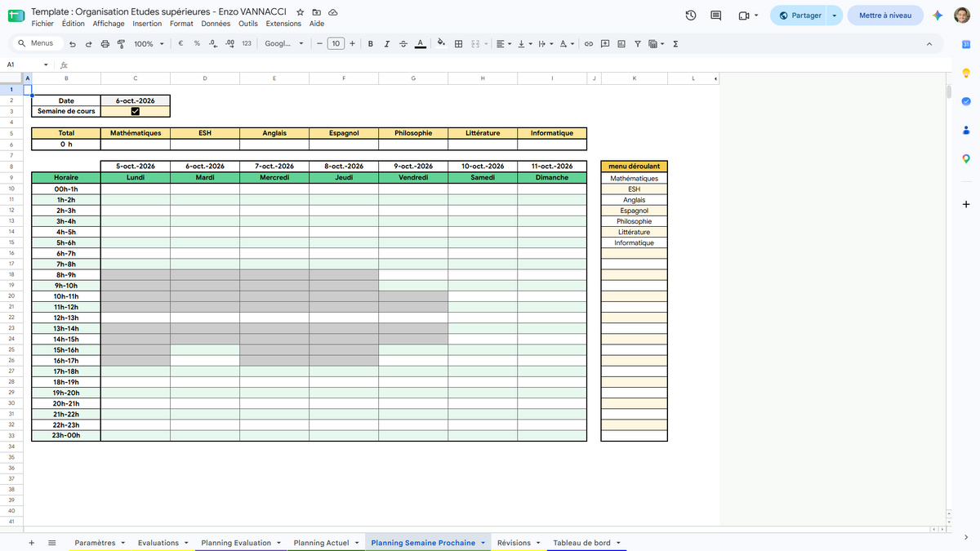The height and width of the screenshot is (551, 980).
Task: Insert a chart from the toolbar
Action: point(621,44)
